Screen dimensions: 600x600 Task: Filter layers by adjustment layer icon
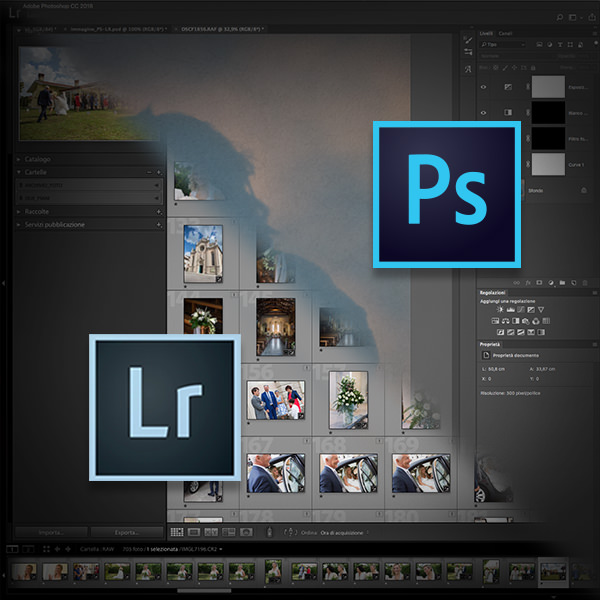tap(549, 44)
